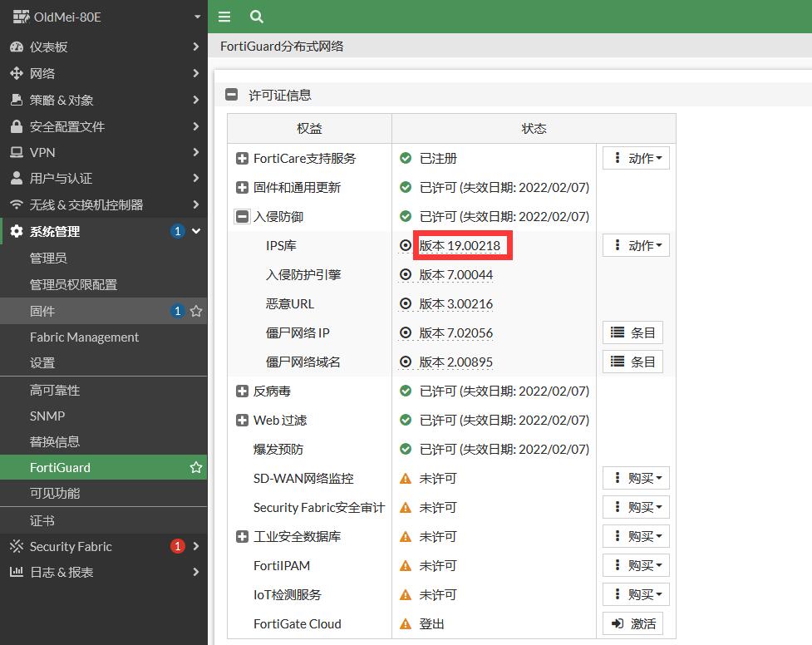The height and width of the screenshot is (645, 812).
Task: Expand the 反病毒 row
Action: [242, 391]
